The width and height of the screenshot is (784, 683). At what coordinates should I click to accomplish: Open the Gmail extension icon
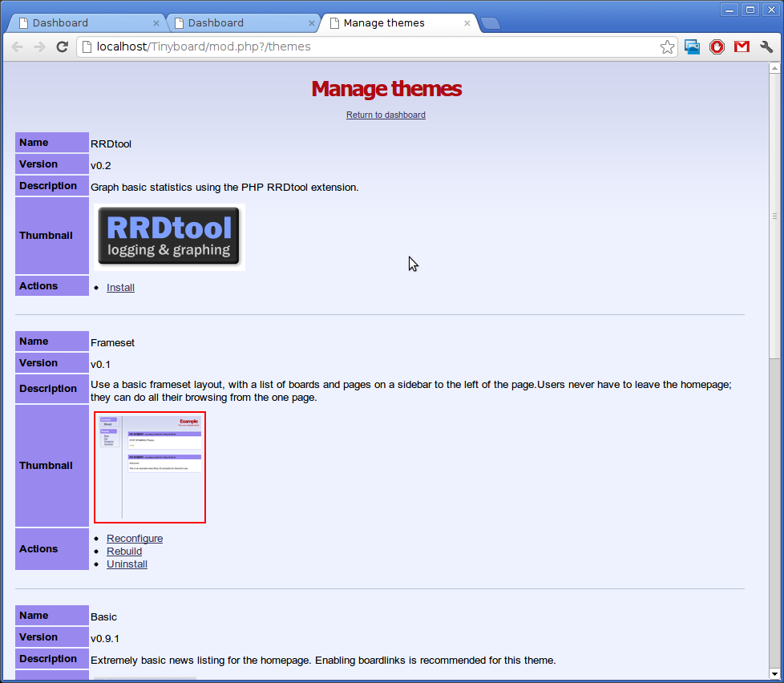click(x=742, y=47)
